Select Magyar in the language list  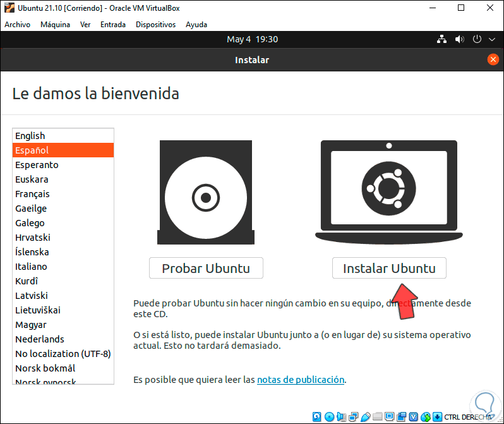tap(63, 325)
